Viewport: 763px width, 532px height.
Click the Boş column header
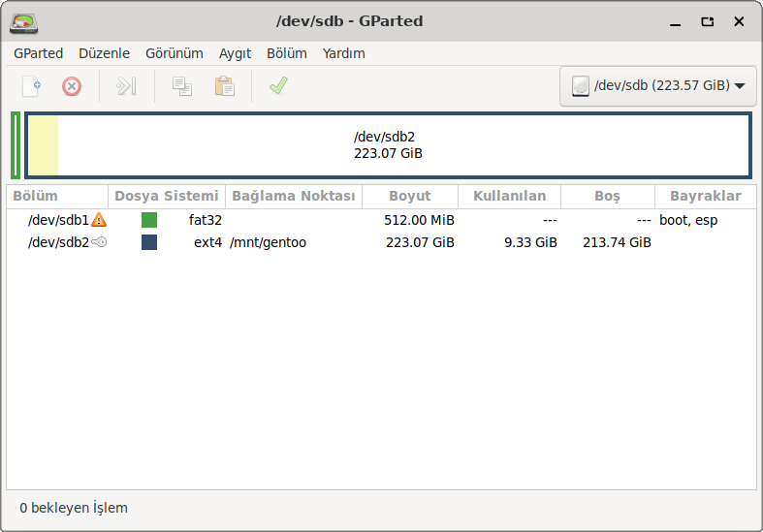[607, 196]
